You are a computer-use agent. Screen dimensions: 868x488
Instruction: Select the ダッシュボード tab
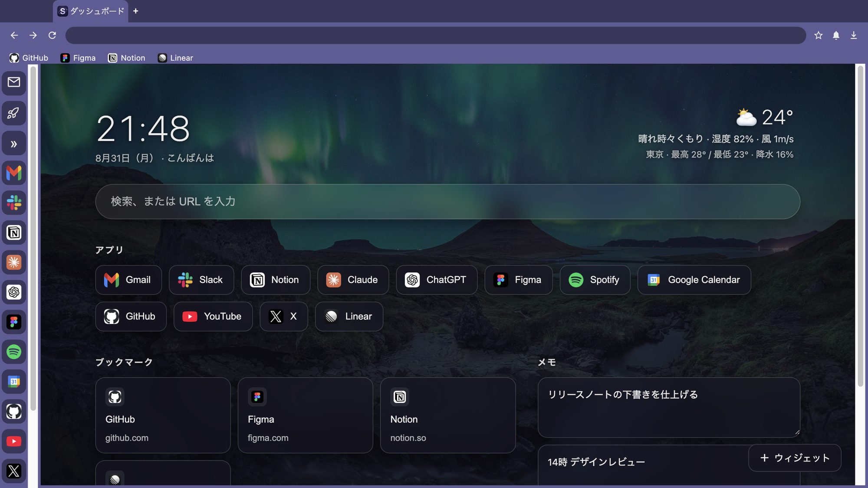(x=92, y=11)
